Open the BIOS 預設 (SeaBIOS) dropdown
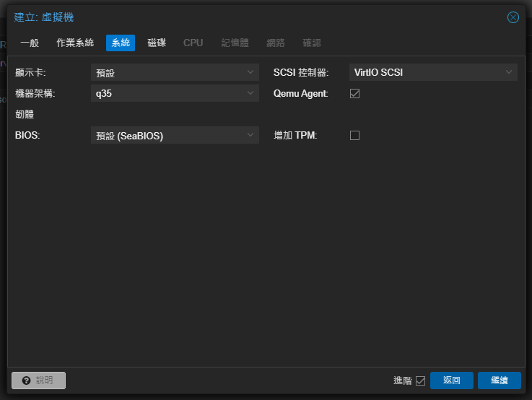The width and height of the screenshot is (532, 400). (175, 135)
